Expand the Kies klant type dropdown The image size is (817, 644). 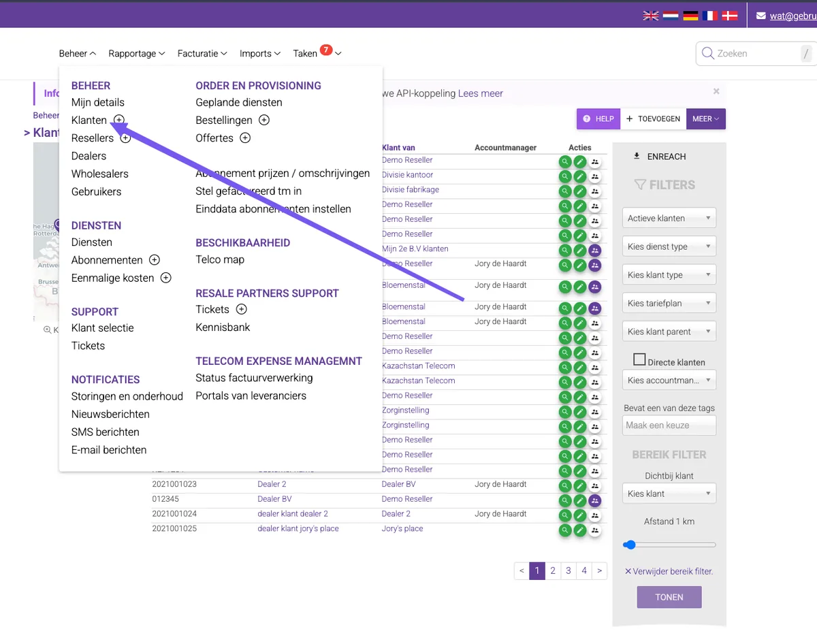click(669, 275)
